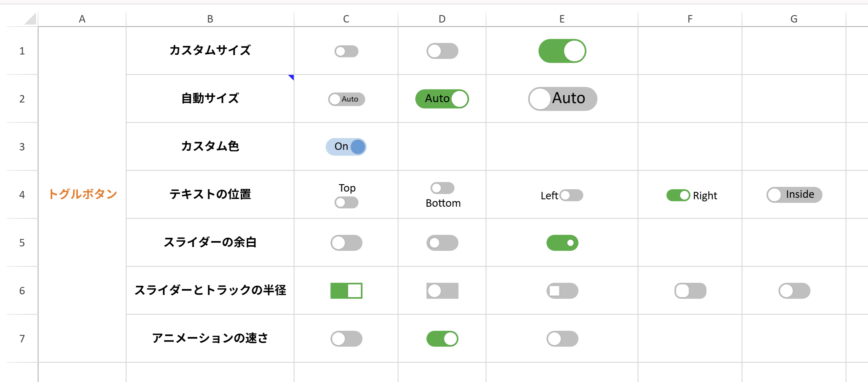The width and height of the screenshot is (868, 382).
Task: Turn off the large green カスタムサイズ toggle
Action: [x=562, y=51]
